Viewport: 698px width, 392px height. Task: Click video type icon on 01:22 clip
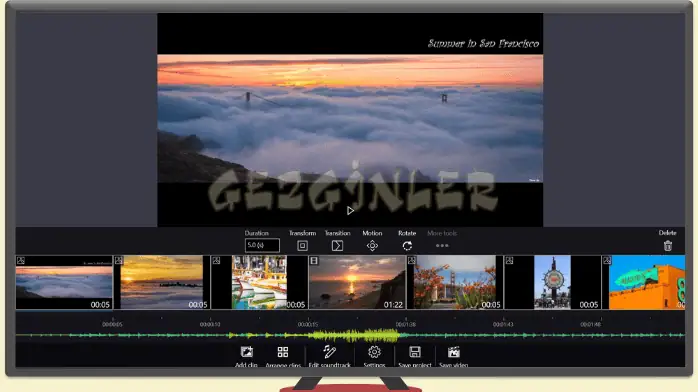[314, 260]
